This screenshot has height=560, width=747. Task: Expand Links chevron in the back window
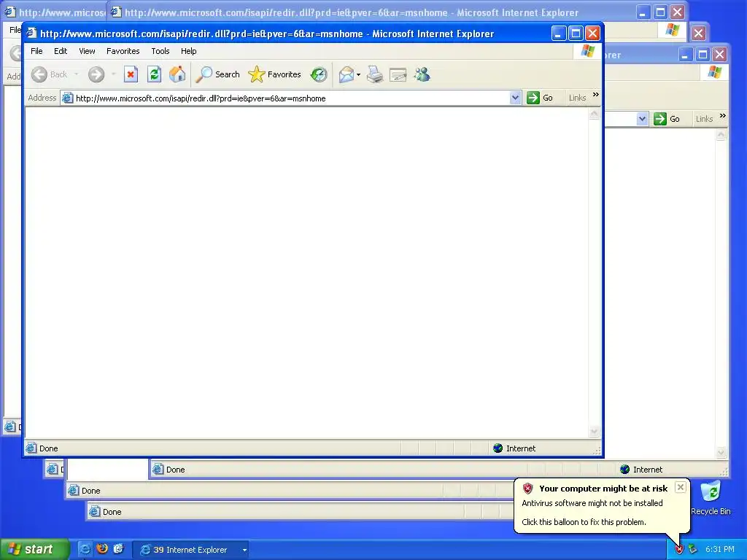coord(723,116)
